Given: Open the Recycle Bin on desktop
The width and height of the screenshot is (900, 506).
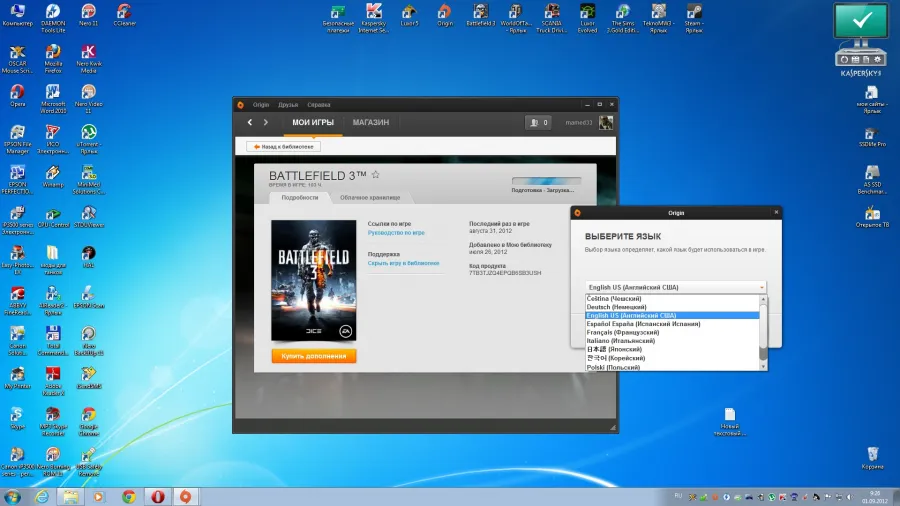Looking at the screenshot, I should point(872,458).
